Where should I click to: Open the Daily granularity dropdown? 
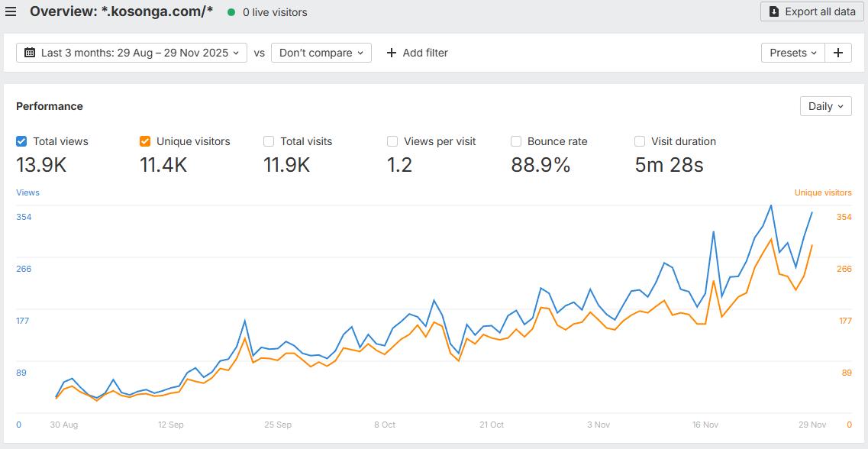826,106
